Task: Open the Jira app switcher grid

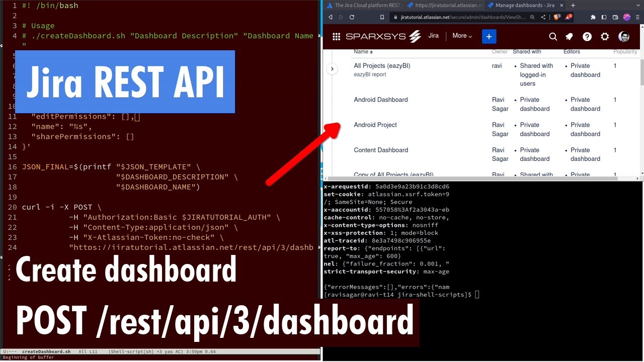Action: (x=336, y=36)
